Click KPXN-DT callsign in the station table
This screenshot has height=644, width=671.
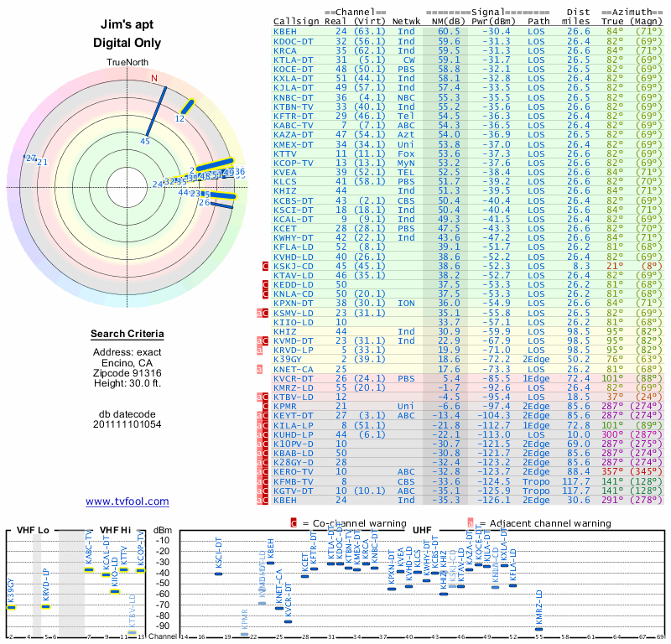click(x=293, y=304)
